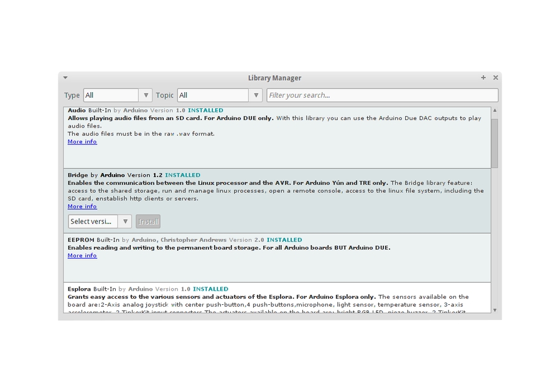Click the scrollbar down arrow

pos(495,310)
